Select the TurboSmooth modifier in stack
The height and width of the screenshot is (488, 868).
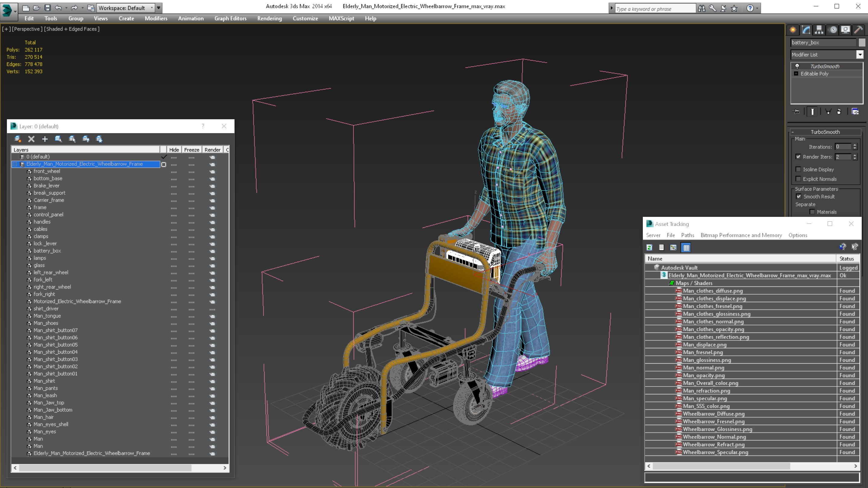(825, 66)
